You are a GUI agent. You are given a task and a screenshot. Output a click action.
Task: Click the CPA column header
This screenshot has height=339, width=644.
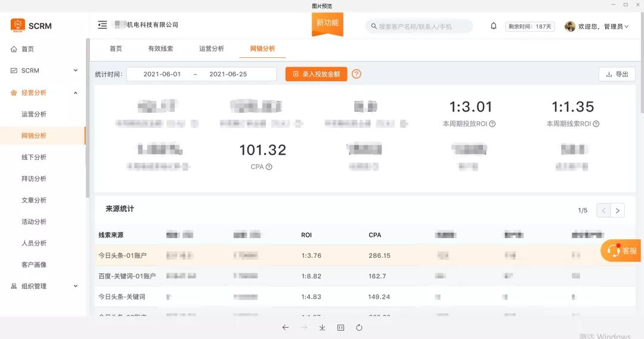click(x=374, y=235)
